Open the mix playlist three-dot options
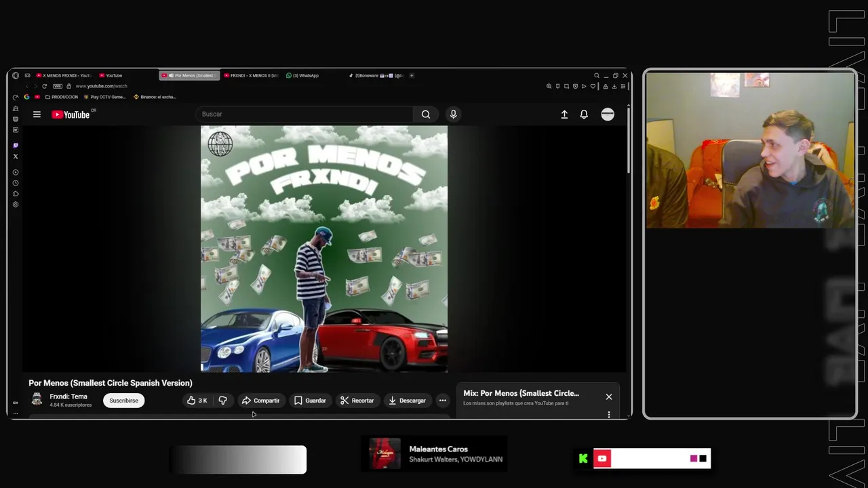The height and width of the screenshot is (488, 868). coord(609,414)
